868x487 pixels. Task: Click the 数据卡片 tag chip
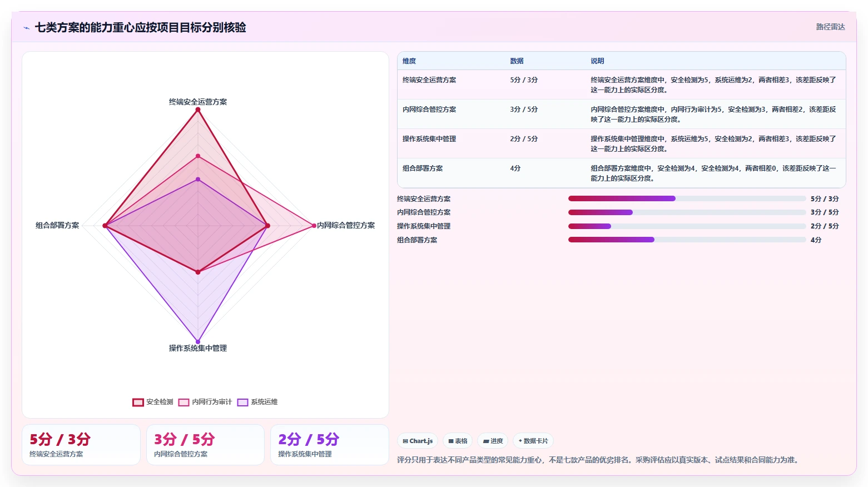click(533, 441)
